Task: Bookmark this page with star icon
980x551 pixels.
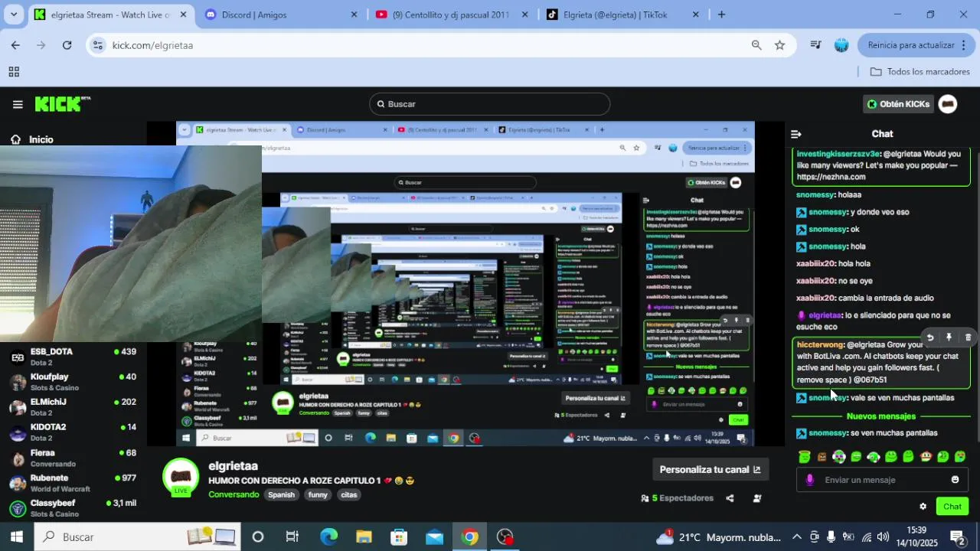Action: 779,45
